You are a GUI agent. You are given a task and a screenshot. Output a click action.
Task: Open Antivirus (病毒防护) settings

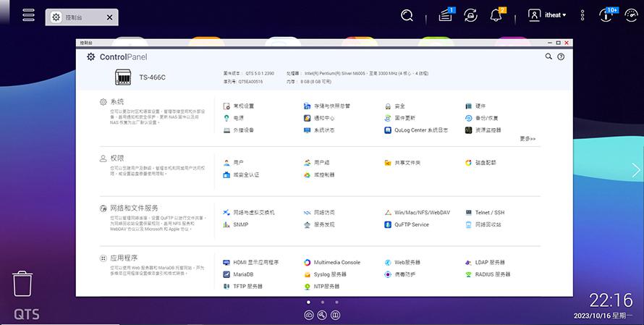399,274
